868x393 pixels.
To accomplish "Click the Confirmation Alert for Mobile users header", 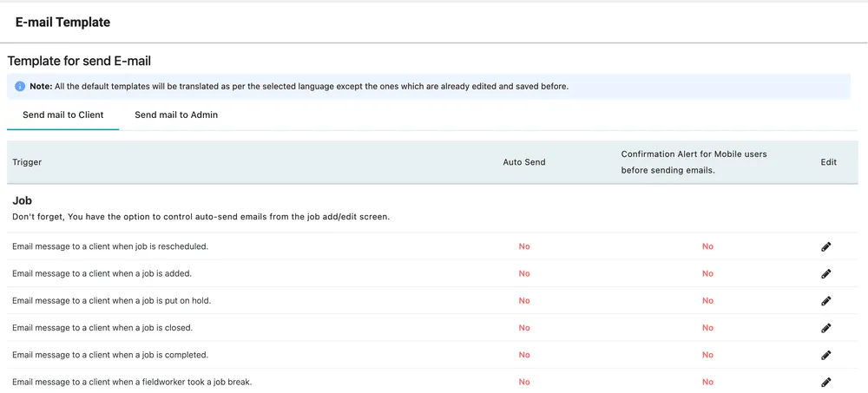I will 694,162.
